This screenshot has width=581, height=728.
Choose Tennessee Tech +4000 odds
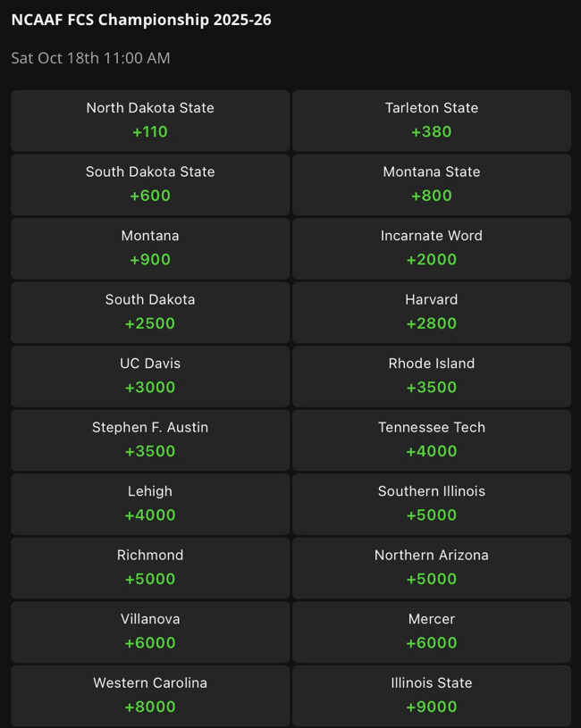432,439
